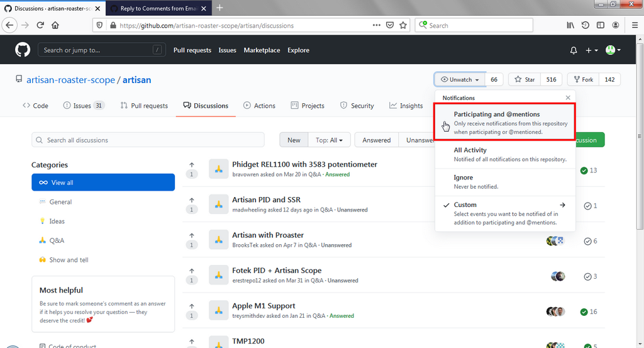644x348 pixels.
Task: Open the Firefox hamburger menu
Action: (x=635, y=25)
